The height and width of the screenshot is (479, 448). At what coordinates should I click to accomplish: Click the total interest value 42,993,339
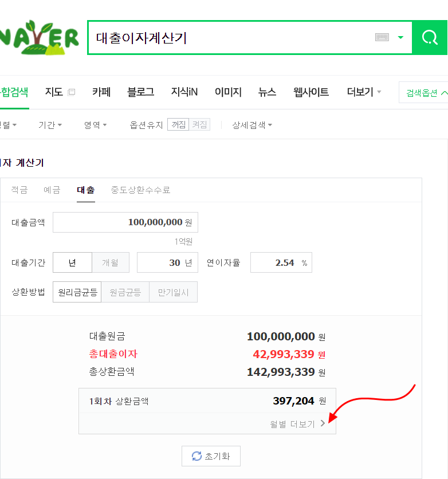[284, 354]
